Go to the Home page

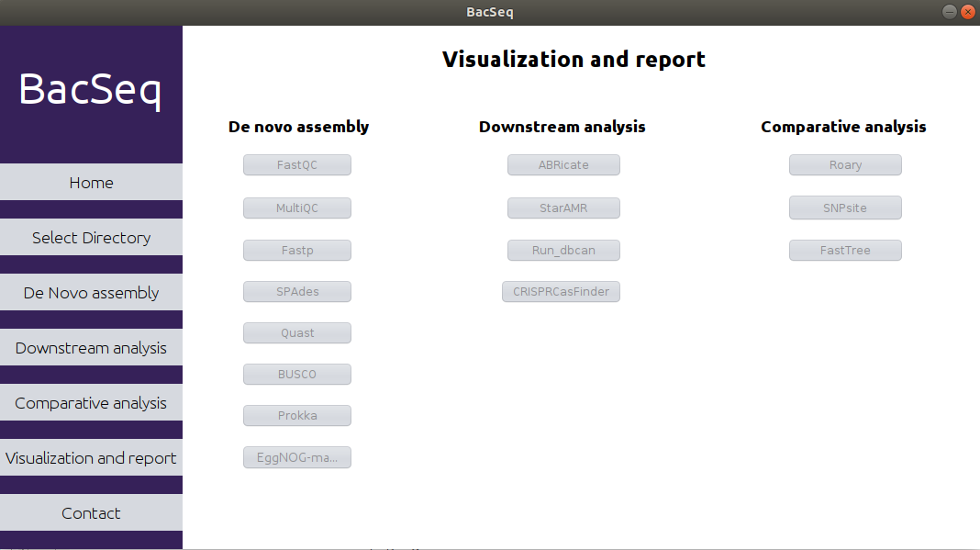(x=91, y=182)
